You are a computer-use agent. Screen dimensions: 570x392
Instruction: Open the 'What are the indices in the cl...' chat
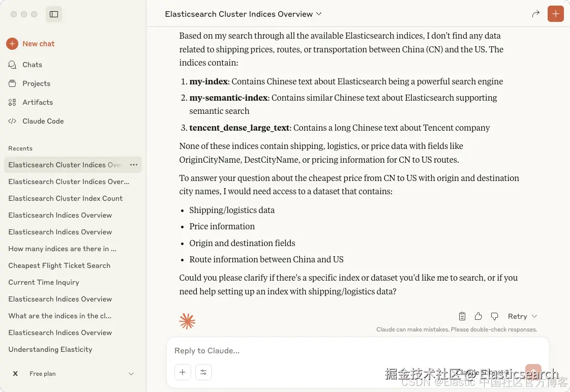click(x=60, y=316)
